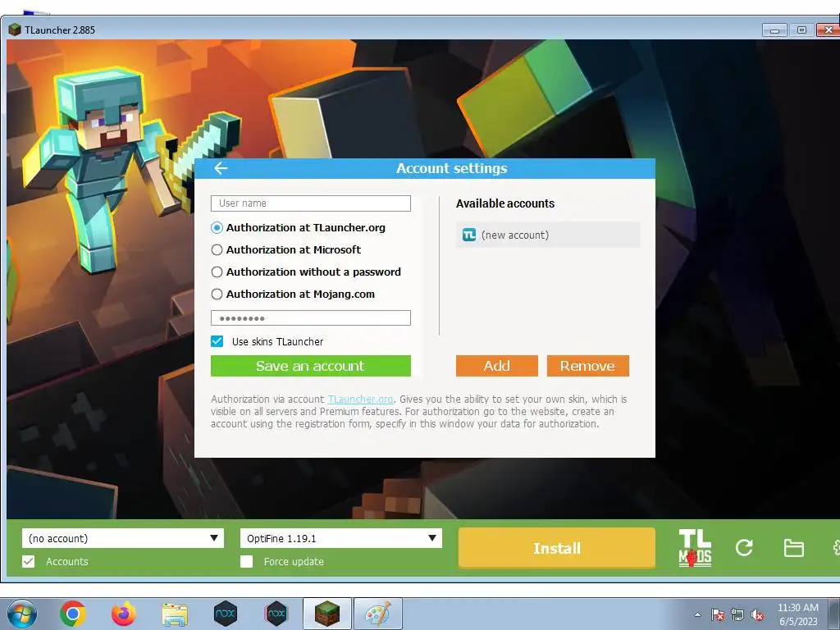Viewport: 840px width, 630px height.
Task: Click the TLauncher title bar block icon
Action: 15,30
